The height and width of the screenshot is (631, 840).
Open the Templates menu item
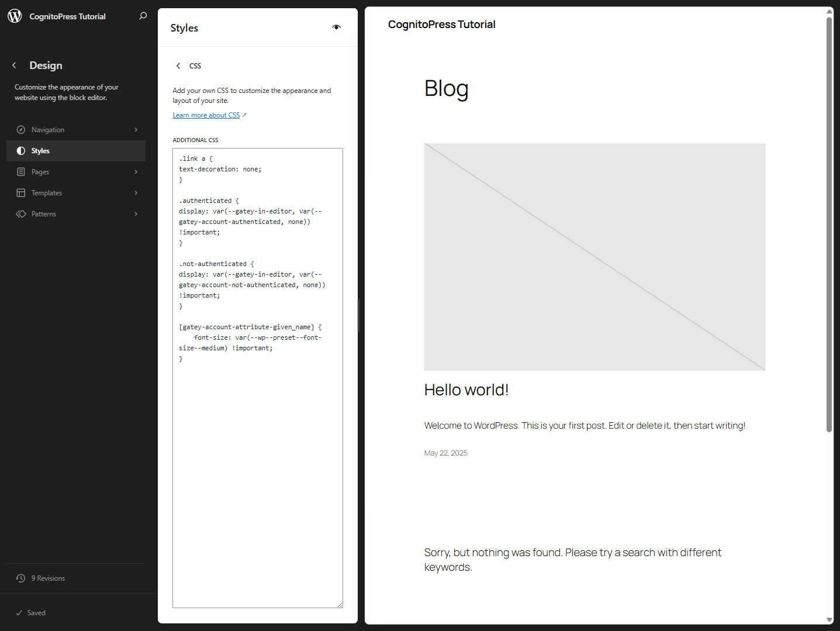[x=76, y=193]
